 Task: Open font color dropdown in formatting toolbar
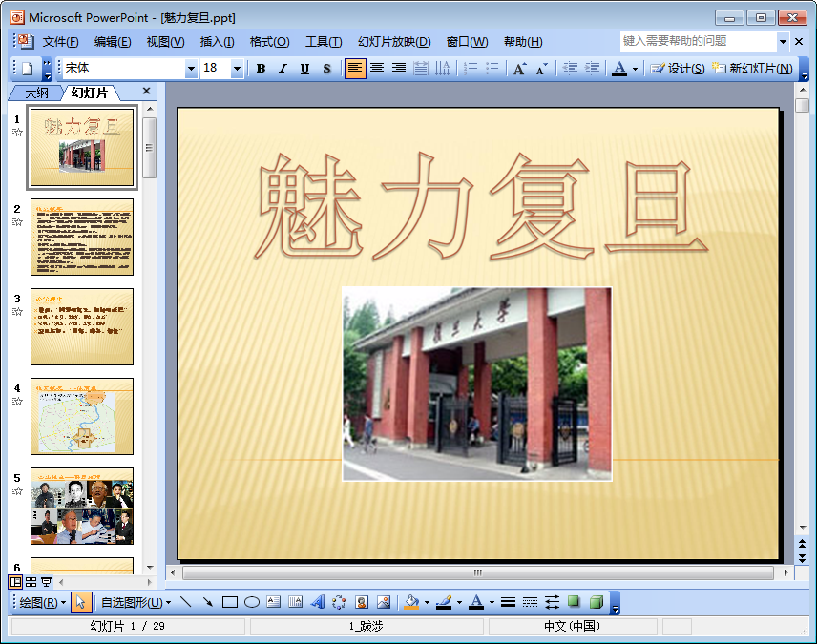(635, 69)
